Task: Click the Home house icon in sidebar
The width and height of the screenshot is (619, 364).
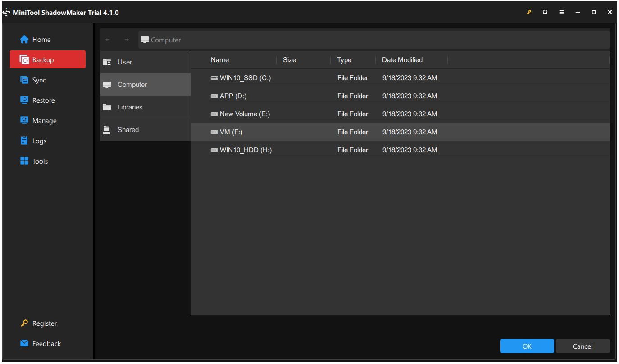Action: pos(24,40)
